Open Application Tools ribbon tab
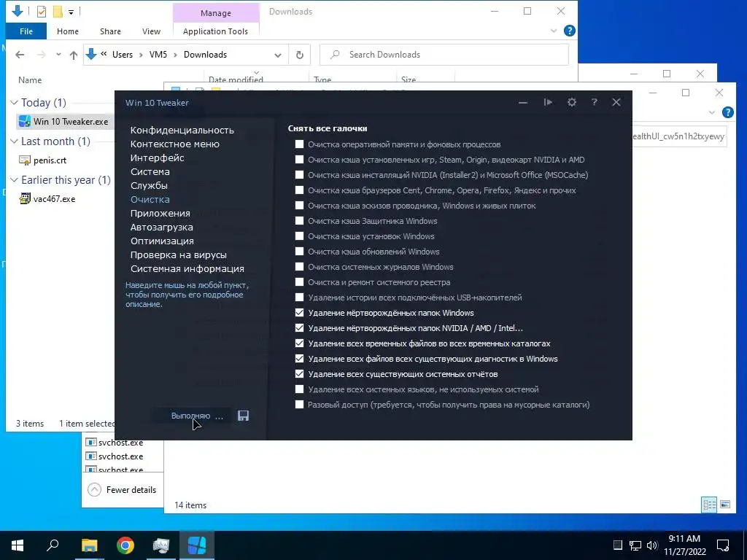The width and height of the screenshot is (747, 560). pyautogui.click(x=215, y=31)
